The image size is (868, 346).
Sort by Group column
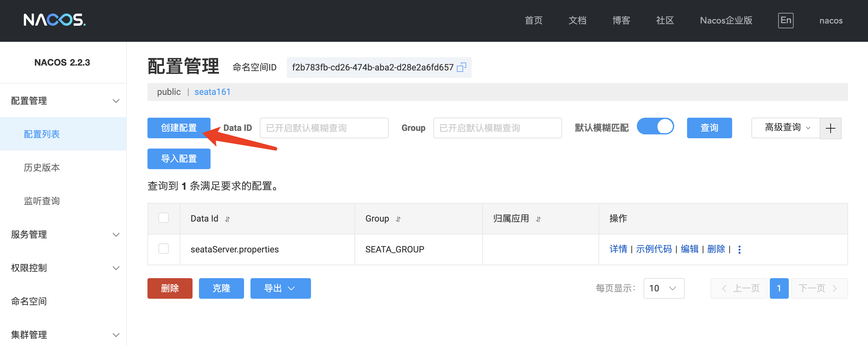point(398,219)
